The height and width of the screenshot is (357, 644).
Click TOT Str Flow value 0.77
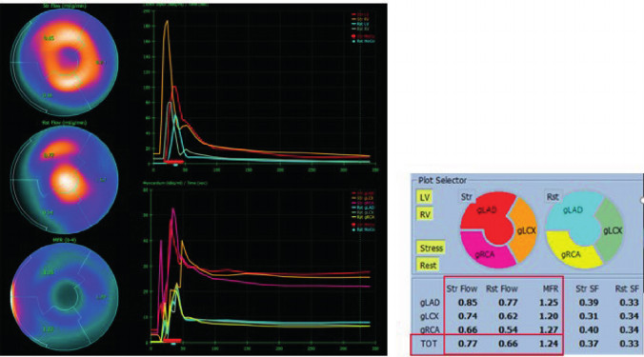click(x=468, y=344)
